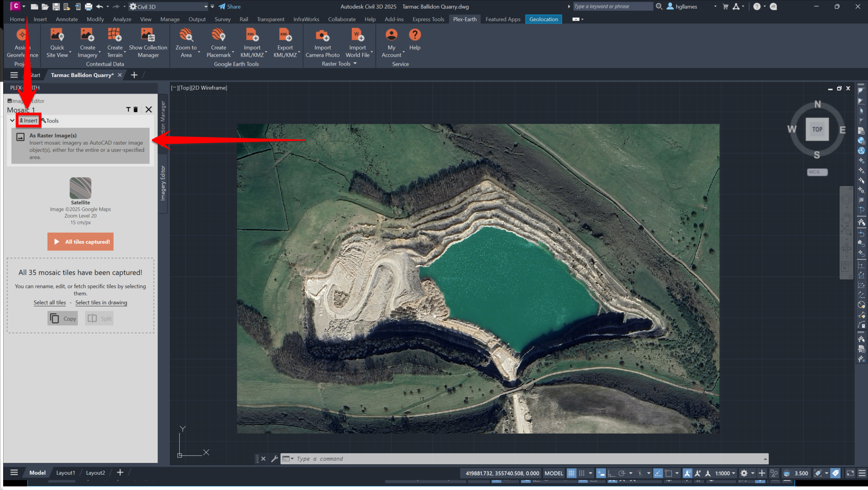Toggle MODEL space button in the status bar
The width and height of the screenshot is (868, 490).
(554, 473)
